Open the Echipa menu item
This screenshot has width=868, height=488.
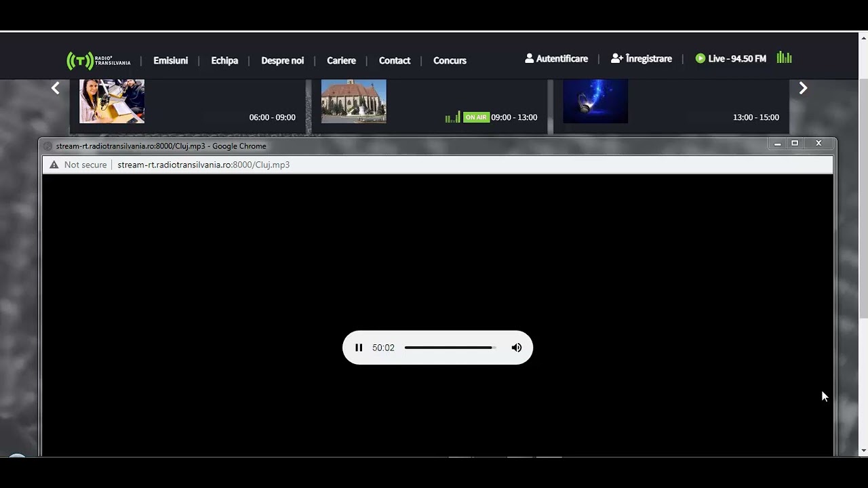coord(224,60)
